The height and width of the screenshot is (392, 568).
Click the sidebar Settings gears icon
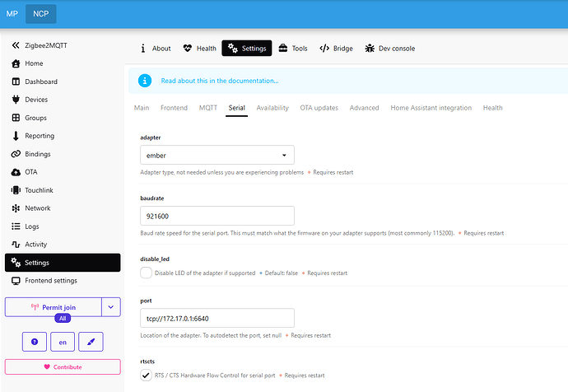[16, 263]
